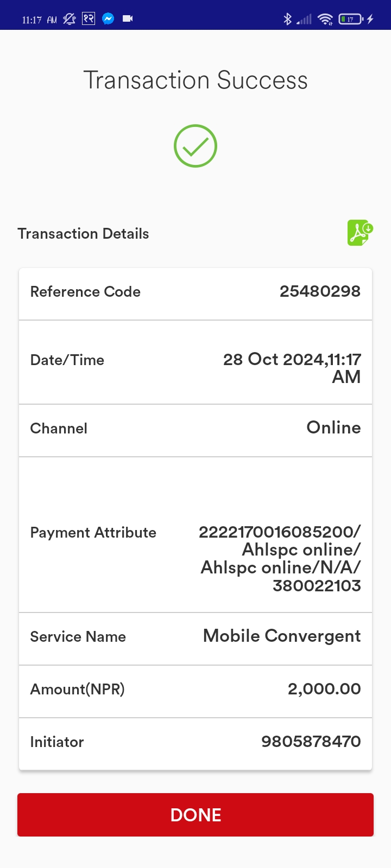
Task: Tap the green success checkmark icon
Action: pyautogui.click(x=195, y=146)
